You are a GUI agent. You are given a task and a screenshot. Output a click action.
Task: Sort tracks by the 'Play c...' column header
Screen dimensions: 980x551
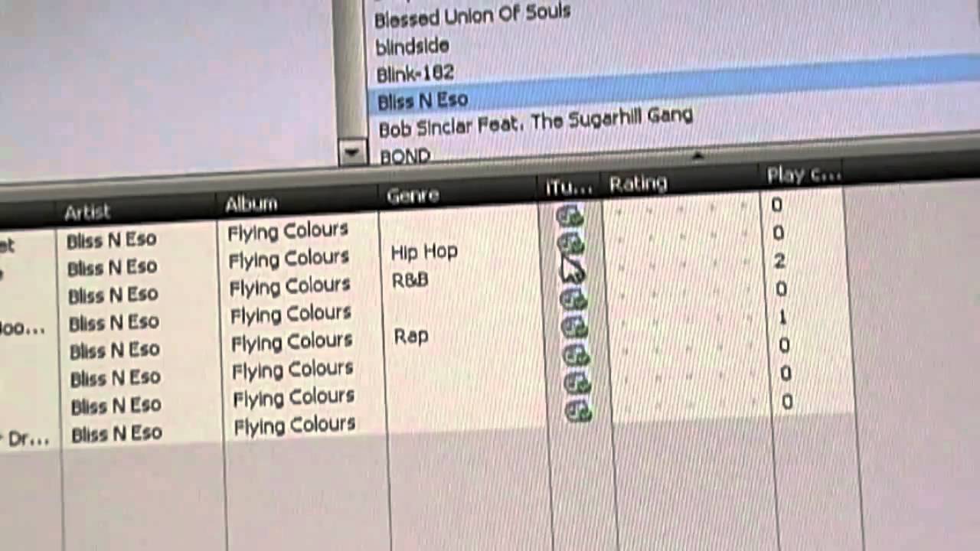804,174
